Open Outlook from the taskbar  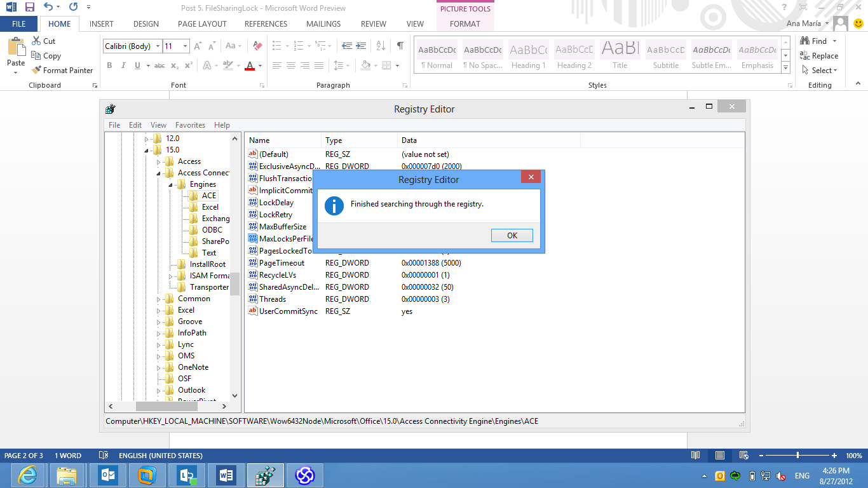point(107,475)
